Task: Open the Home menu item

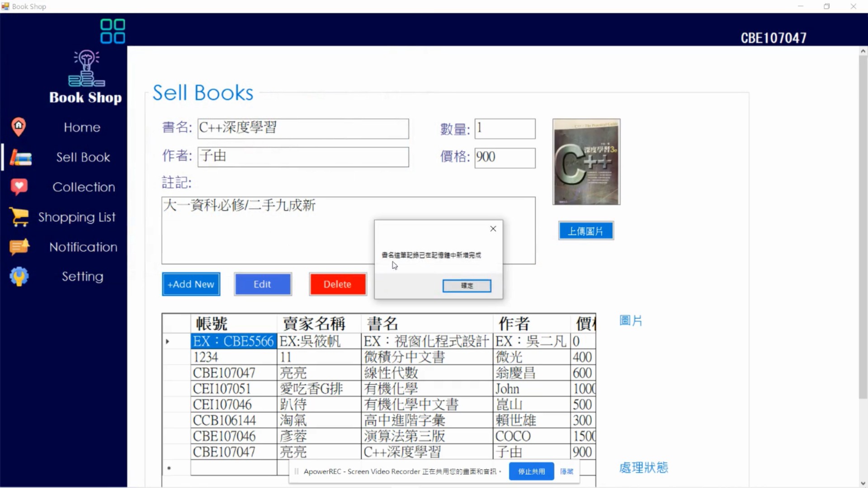Action: point(82,127)
